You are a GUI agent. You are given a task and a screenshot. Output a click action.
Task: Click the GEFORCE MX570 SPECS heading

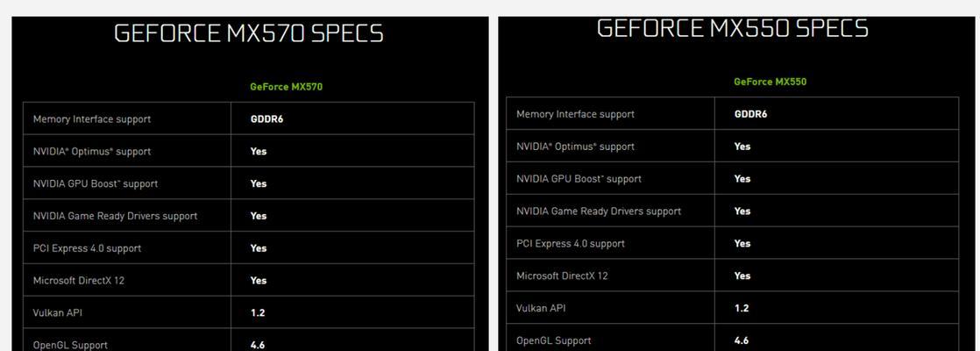[249, 33]
